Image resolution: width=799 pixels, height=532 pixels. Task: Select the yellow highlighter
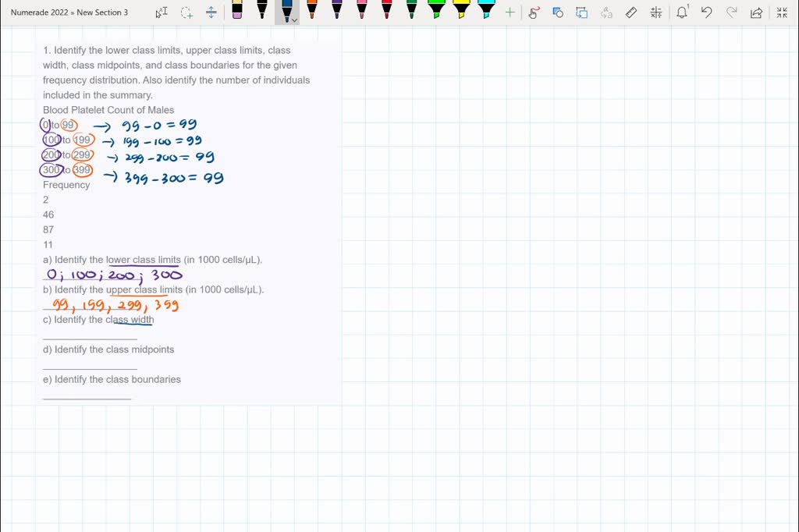(x=461, y=10)
